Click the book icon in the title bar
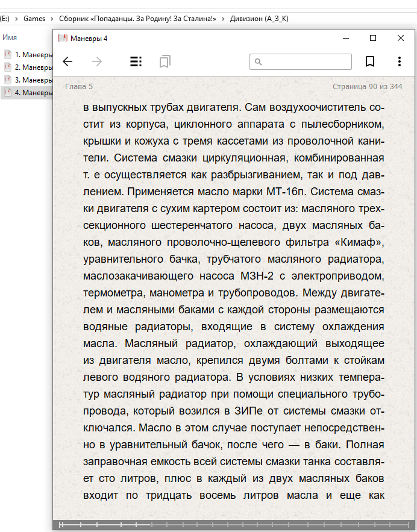Image resolution: width=417 pixels, height=532 pixels. click(62, 38)
